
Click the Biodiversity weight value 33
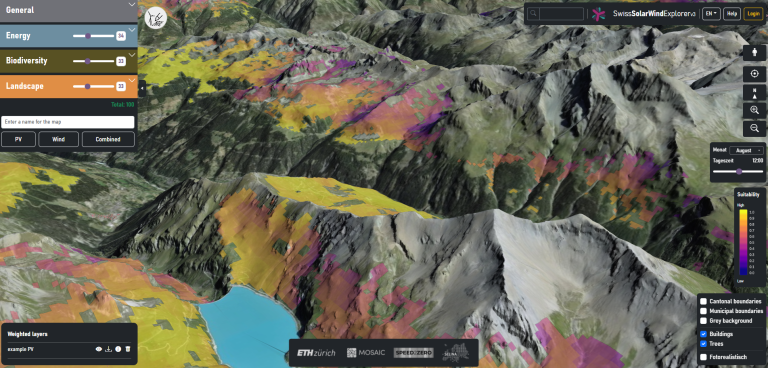click(120, 61)
